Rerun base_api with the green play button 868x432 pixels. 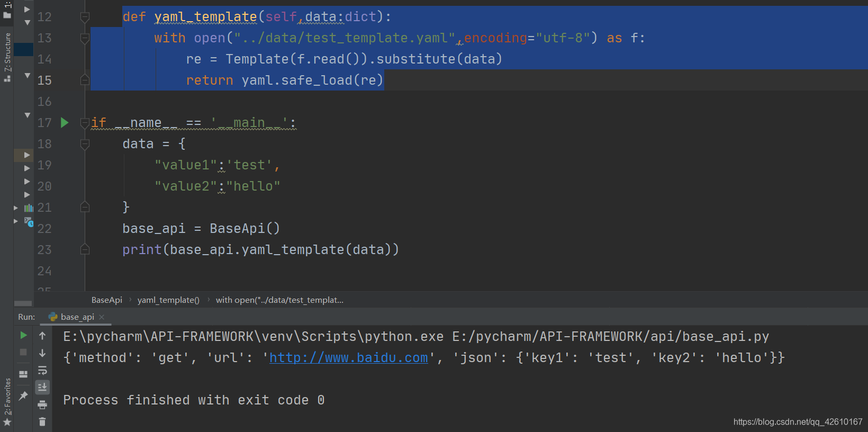23,335
